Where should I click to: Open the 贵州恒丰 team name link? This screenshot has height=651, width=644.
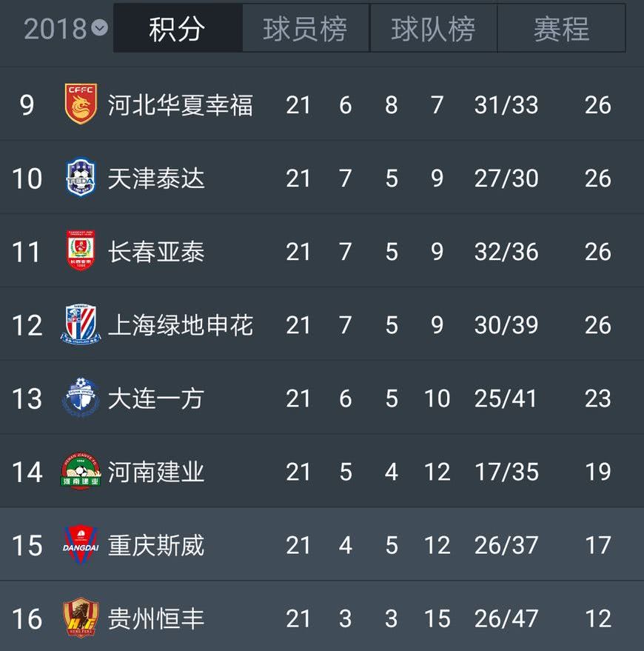coord(155,618)
